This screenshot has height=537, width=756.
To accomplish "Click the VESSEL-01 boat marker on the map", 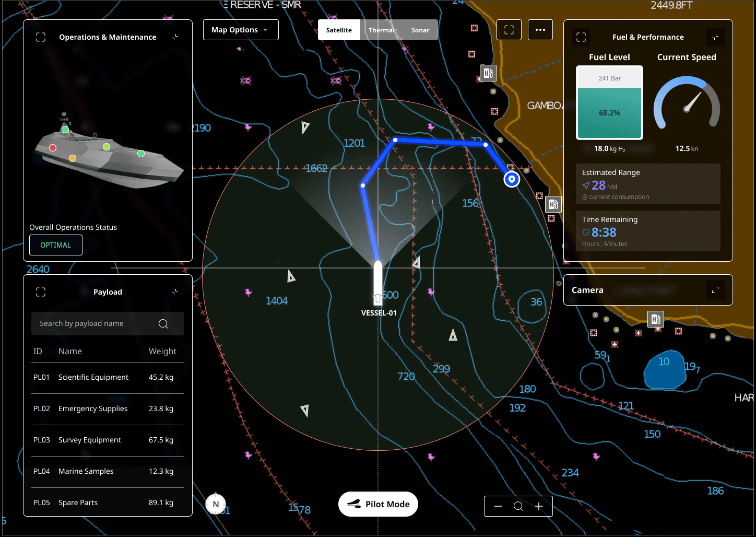I will tap(378, 282).
